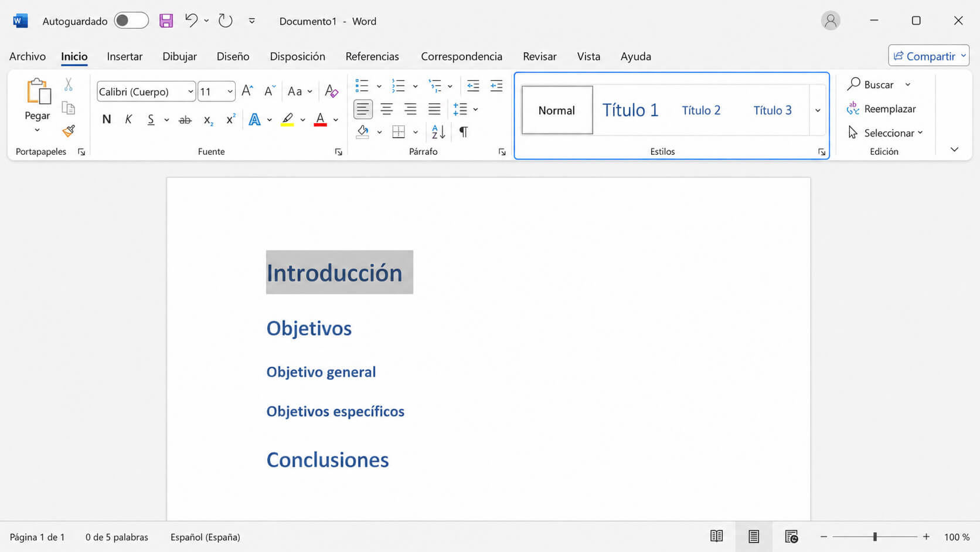Click the Compartir button
Image resolution: width=980 pixels, height=552 pixels.
[928, 56]
